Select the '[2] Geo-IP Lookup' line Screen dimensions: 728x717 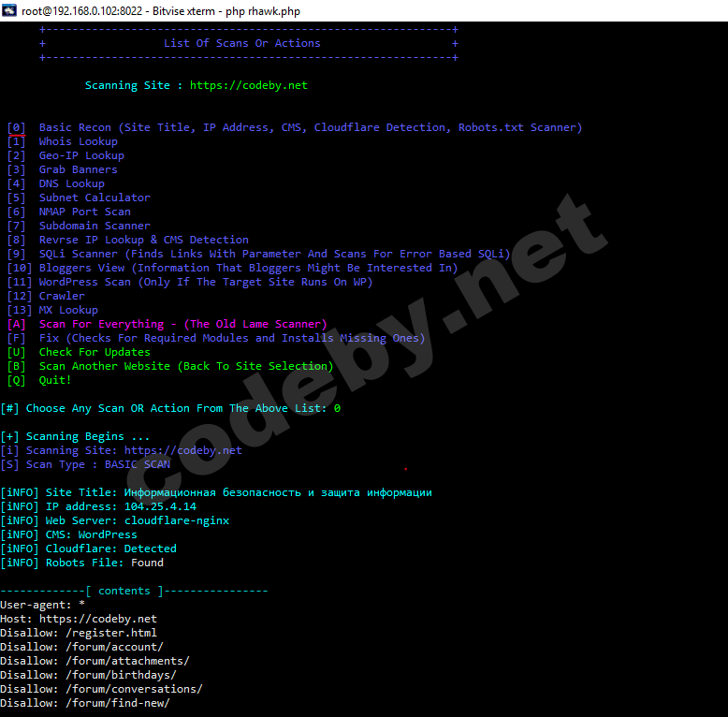point(66,155)
